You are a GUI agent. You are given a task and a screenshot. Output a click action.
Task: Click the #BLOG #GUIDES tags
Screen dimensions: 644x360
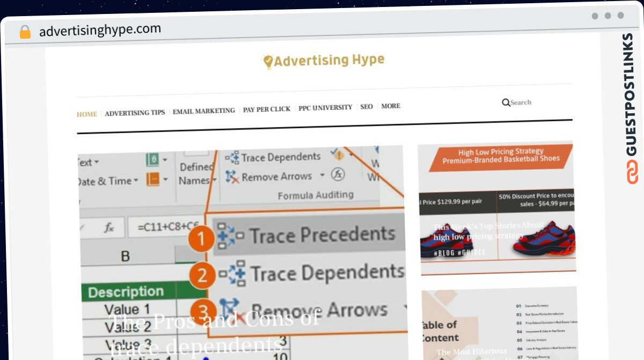pos(460,252)
